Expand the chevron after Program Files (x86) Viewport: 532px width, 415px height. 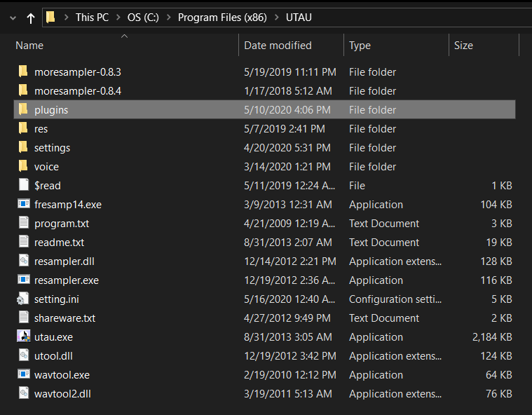coord(277,18)
